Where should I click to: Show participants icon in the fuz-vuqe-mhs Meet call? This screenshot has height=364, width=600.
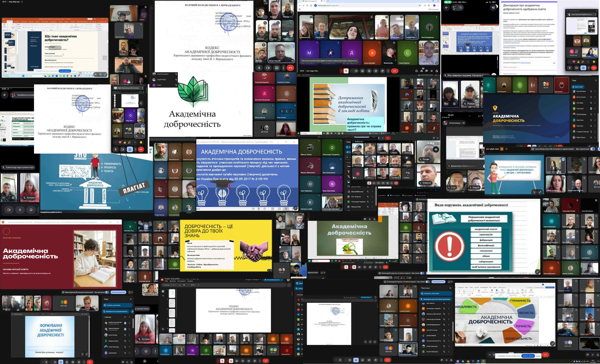[x=422, y=71]
